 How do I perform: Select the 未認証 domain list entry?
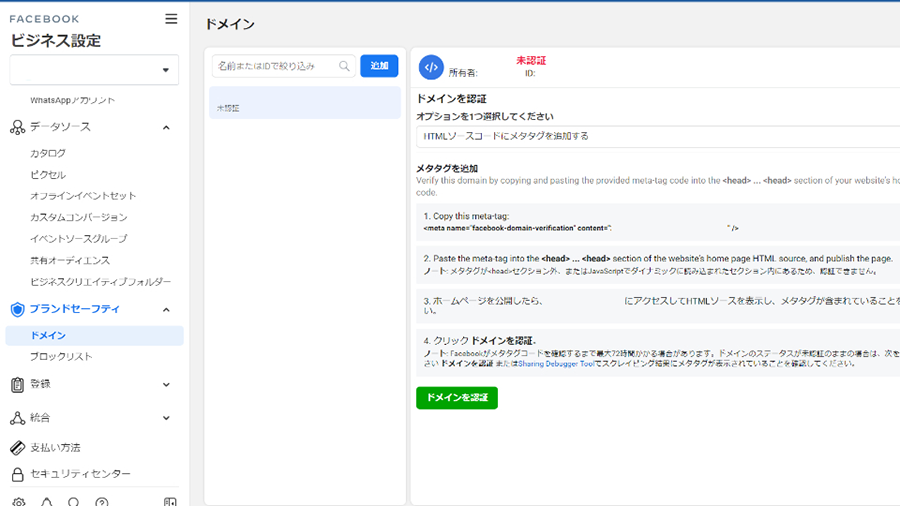(305, 103)
